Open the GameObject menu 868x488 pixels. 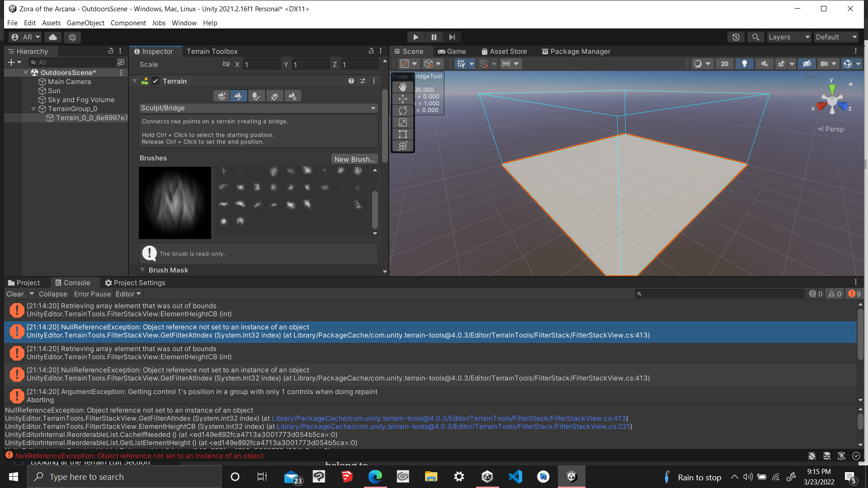[85, 23]
